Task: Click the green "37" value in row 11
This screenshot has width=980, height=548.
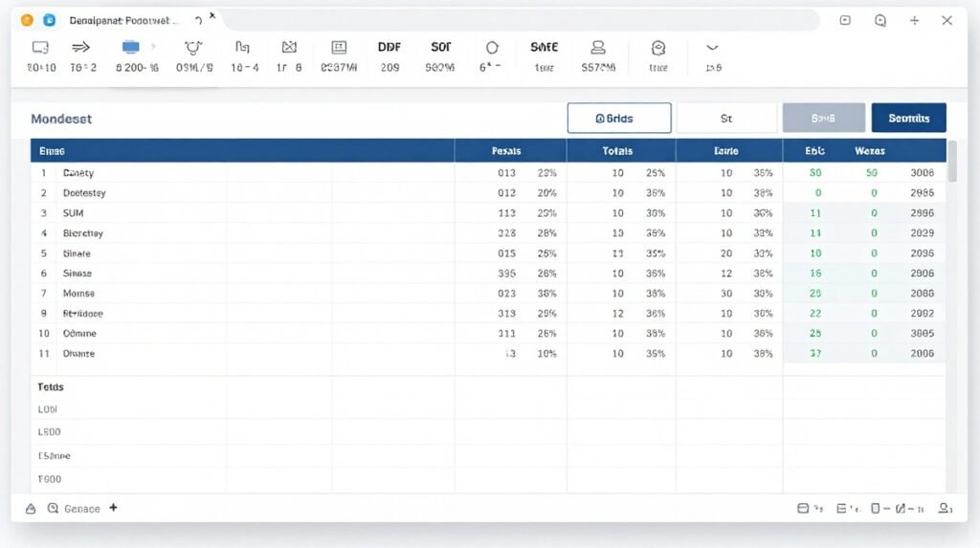Action: point(815,353)
